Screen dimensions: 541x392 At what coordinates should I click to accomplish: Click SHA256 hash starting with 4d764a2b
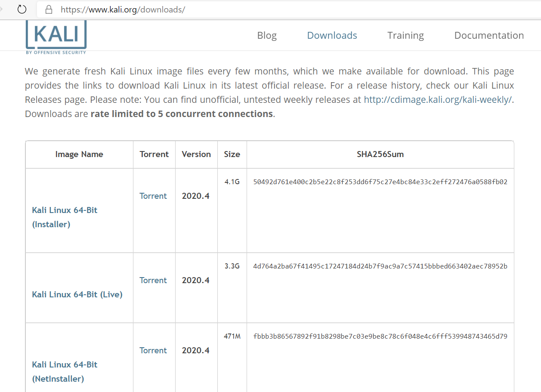[380, 266]
